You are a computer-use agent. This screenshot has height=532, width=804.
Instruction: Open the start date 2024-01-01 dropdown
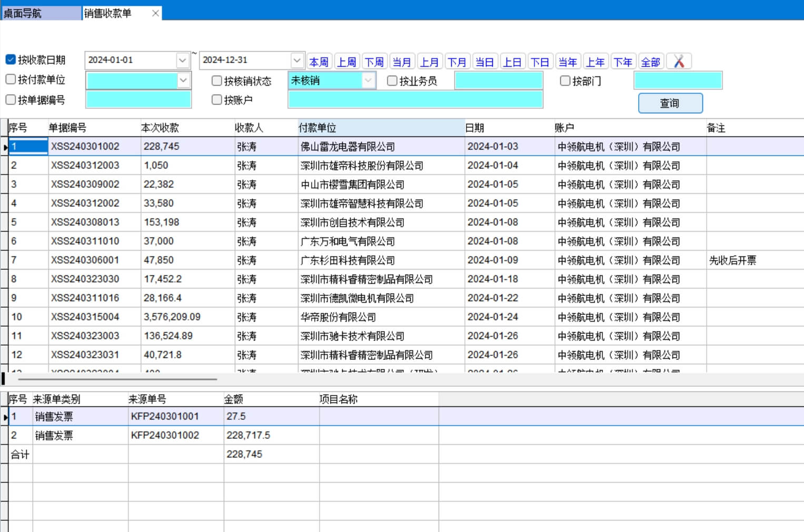182,61
